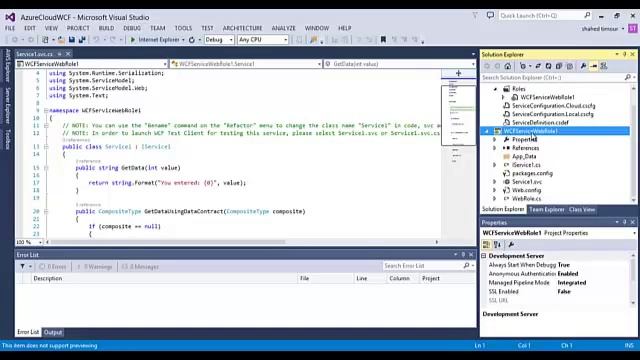The width and height of the screenshot is (640, 360).
Task: Click the Categorized icon in Properties panel
Action: [486, 244]
